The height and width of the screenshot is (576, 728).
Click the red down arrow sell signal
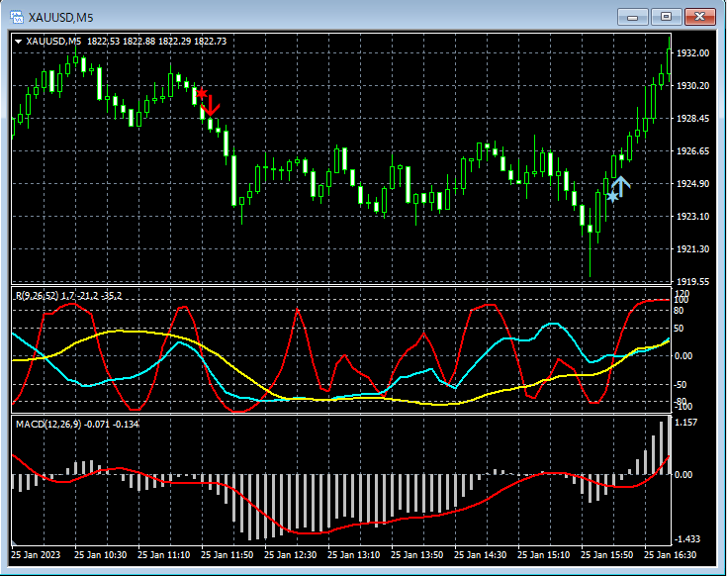point(212,105)
